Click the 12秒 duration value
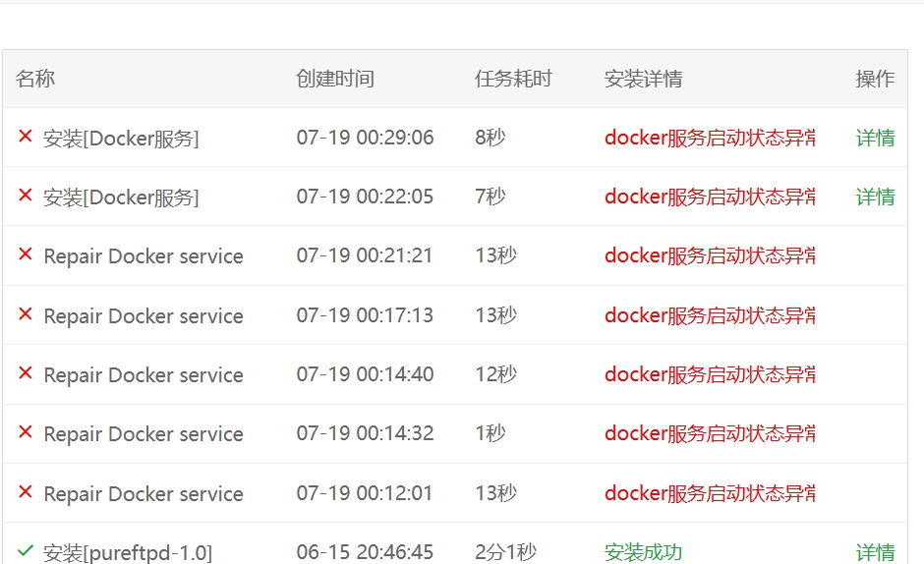 click(x=496, y=374)
